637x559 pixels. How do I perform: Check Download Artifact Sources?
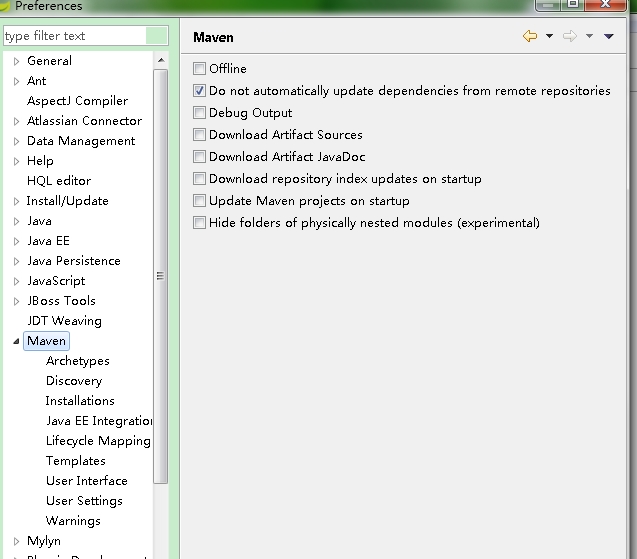[199, 134]
